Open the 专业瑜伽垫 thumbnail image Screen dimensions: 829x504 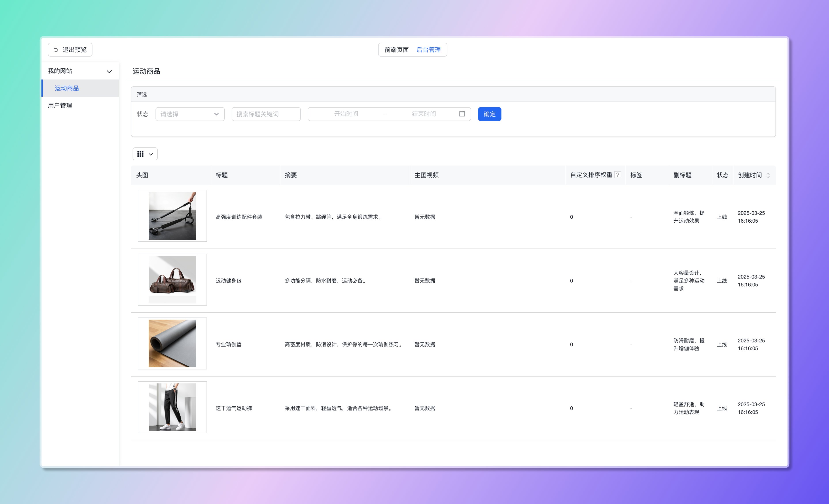pos(172,343)
